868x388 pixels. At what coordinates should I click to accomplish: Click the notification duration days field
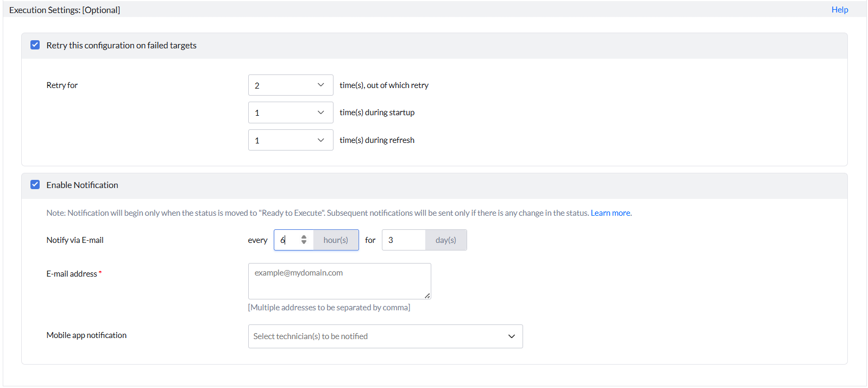tap(404, 240)
